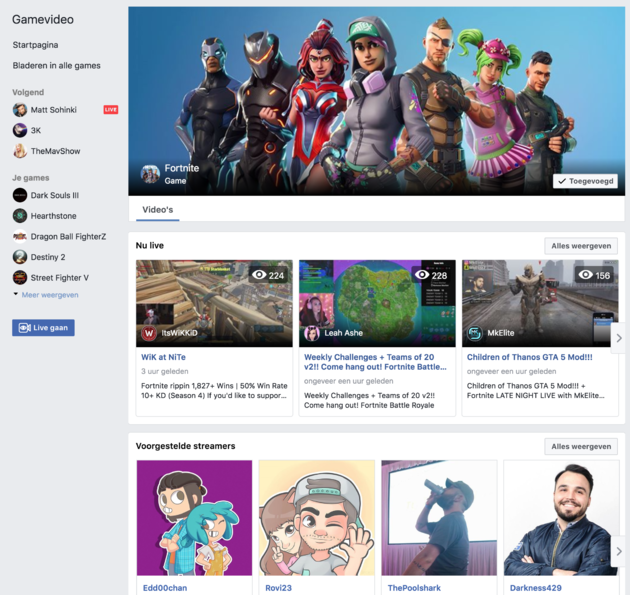Open TheMavShow profile avatar
The image size is (630, 595).
tap(20, 151)
